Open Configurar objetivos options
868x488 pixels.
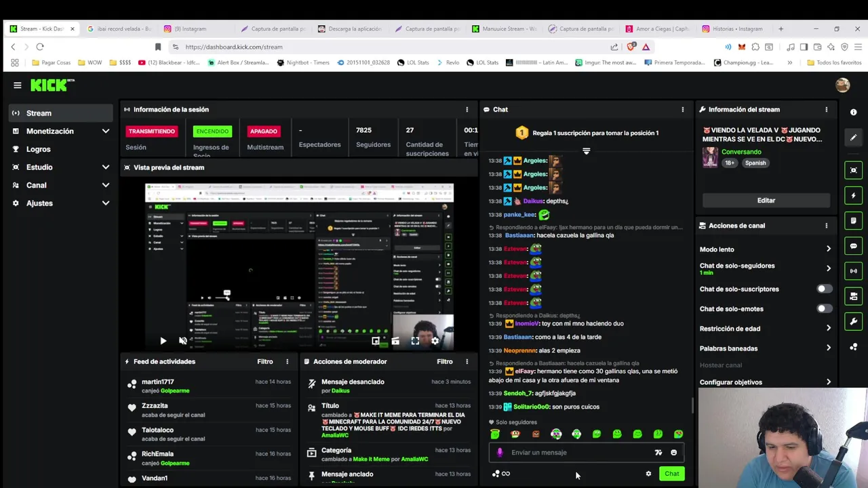pyautogui.click(x=765, y=382)
